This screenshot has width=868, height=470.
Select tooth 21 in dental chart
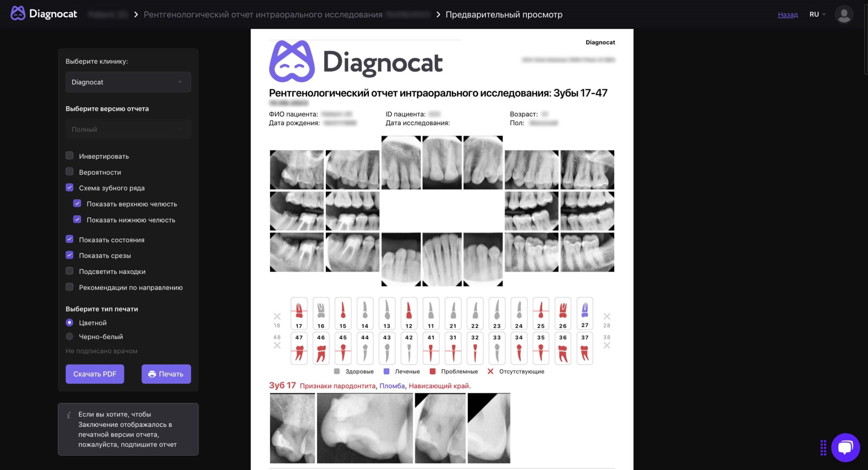click(x=453, y=313)
